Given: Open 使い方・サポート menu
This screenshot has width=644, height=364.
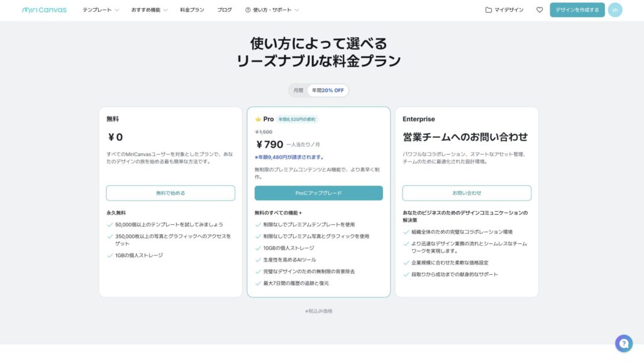Looking at the screenshot, I should point(272,10).
